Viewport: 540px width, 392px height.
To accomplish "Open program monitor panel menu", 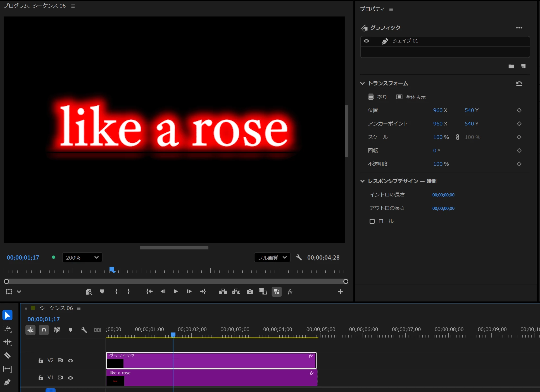I will point(73,6).
